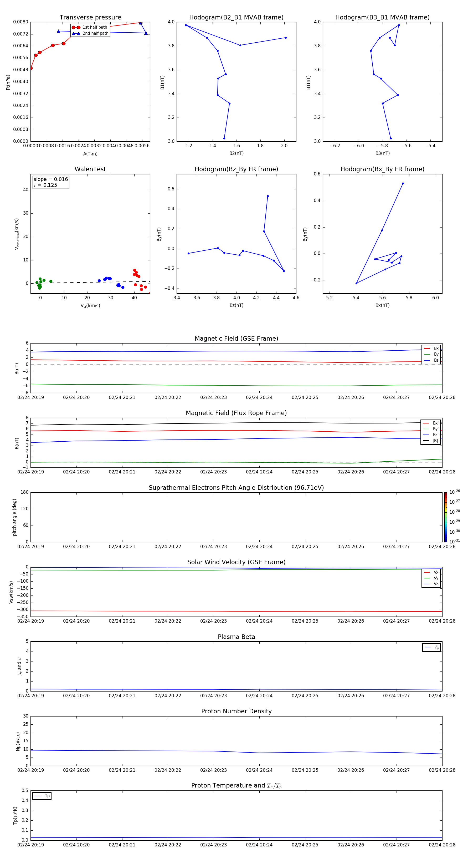Click the 'Proton Temperature and Te/Tp' title
Screen dimensions: 473x868
pos(236,786)
